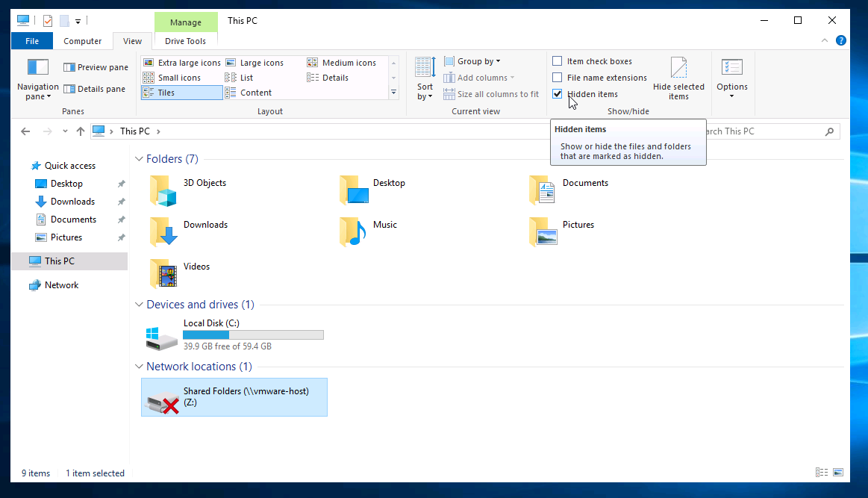Select Local Disk (C:) drive
The width and height of the screenshot is (868, 498).
coord(235,334)
